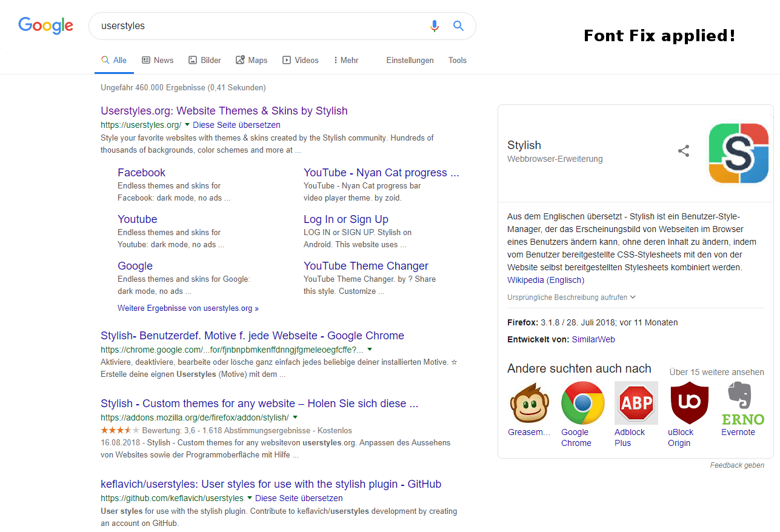Start voice search with microphone icon
The height and width of the screenshot is (532, 780).
pos(434,26)
